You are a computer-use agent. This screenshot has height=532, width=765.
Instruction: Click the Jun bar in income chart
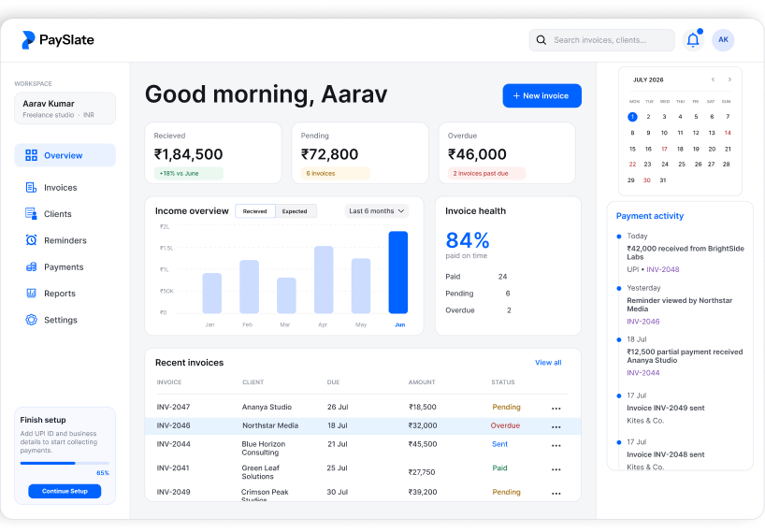tap(398, 272)
